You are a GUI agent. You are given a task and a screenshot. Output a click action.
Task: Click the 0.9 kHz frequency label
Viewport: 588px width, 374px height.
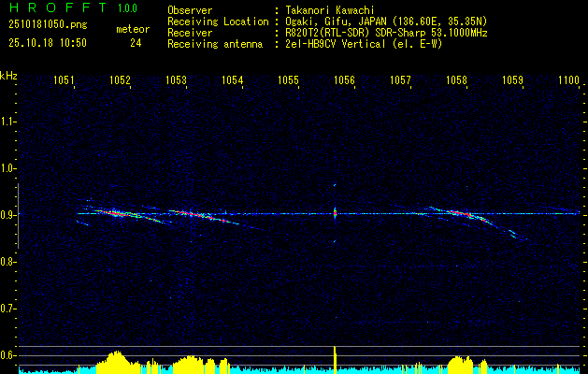(x=7, y=215)
